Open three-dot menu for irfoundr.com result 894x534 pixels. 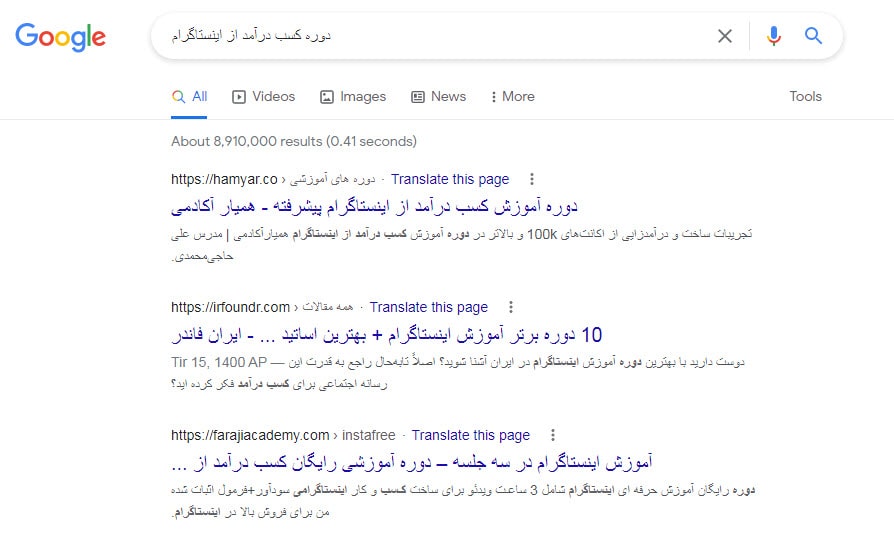click(x=511, y=307)
